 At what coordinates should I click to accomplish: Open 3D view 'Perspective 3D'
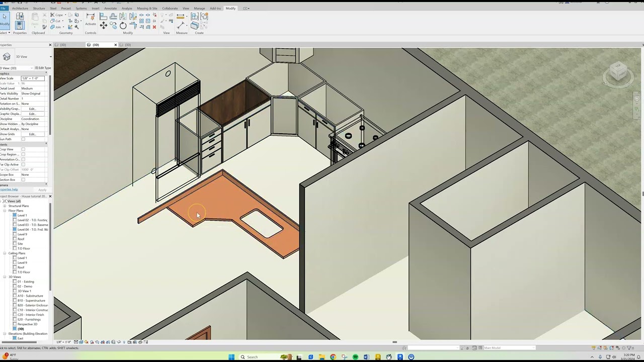27,324
